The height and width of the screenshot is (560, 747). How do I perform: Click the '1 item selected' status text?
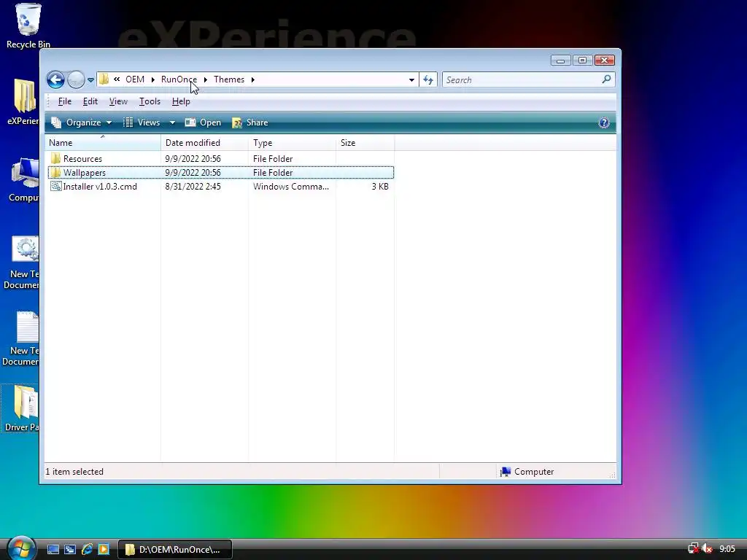pos(74,472)
